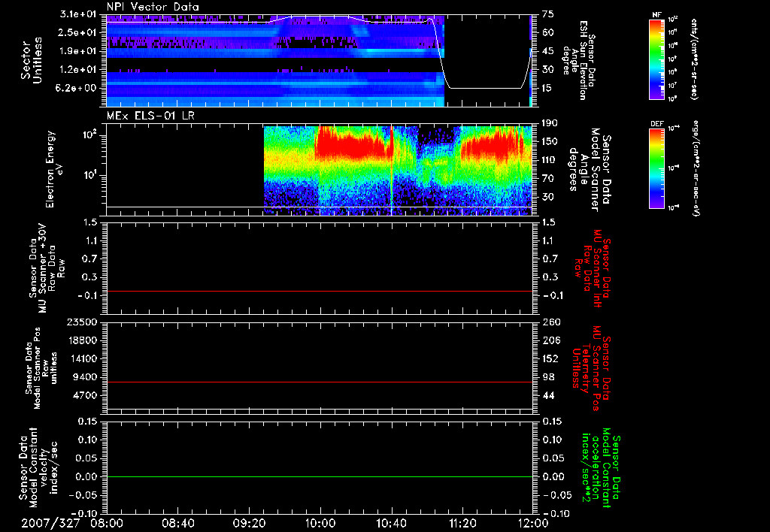Click the '1.9e+01' sector tick value
This screenshot has width=770, height=532.
click(78, 51)
